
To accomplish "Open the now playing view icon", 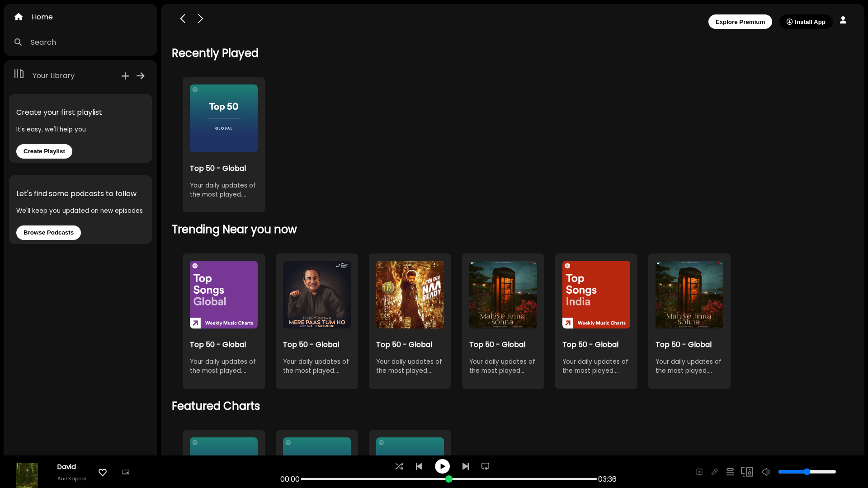I will point(699,472).
